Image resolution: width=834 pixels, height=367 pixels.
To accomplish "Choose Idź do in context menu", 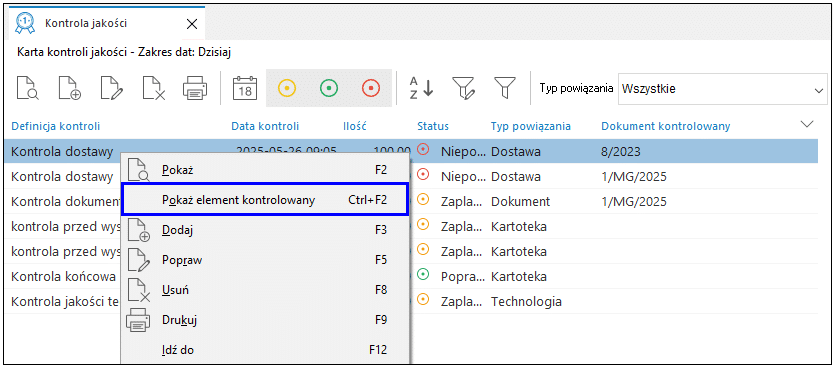I will [265, 350].
